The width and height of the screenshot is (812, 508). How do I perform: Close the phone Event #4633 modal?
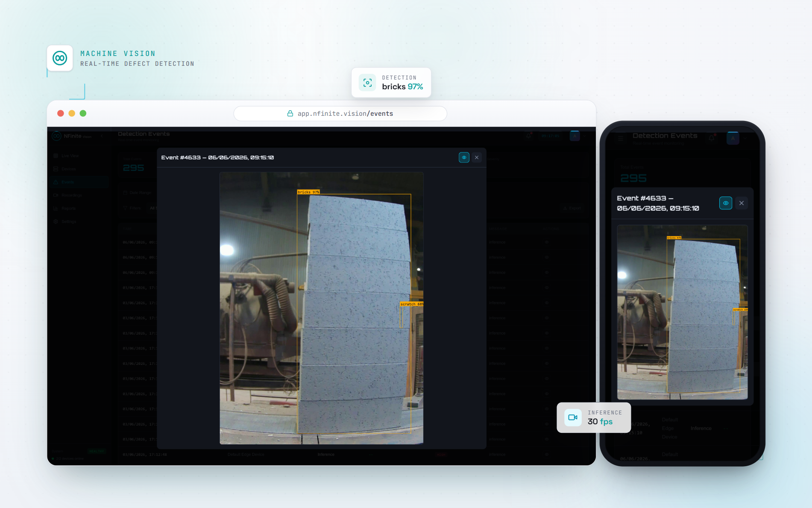pos(742,203)
